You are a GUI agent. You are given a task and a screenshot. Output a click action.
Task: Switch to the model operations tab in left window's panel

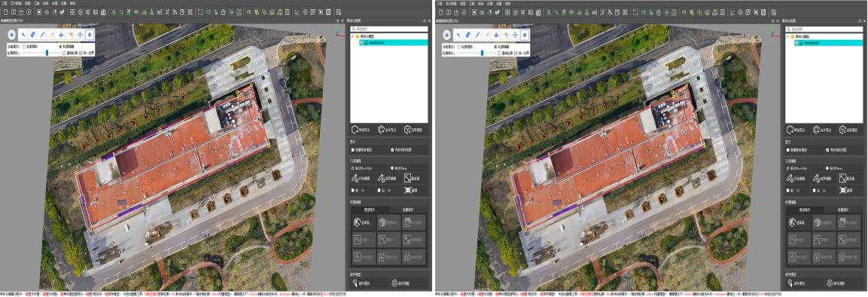point(369,210)
